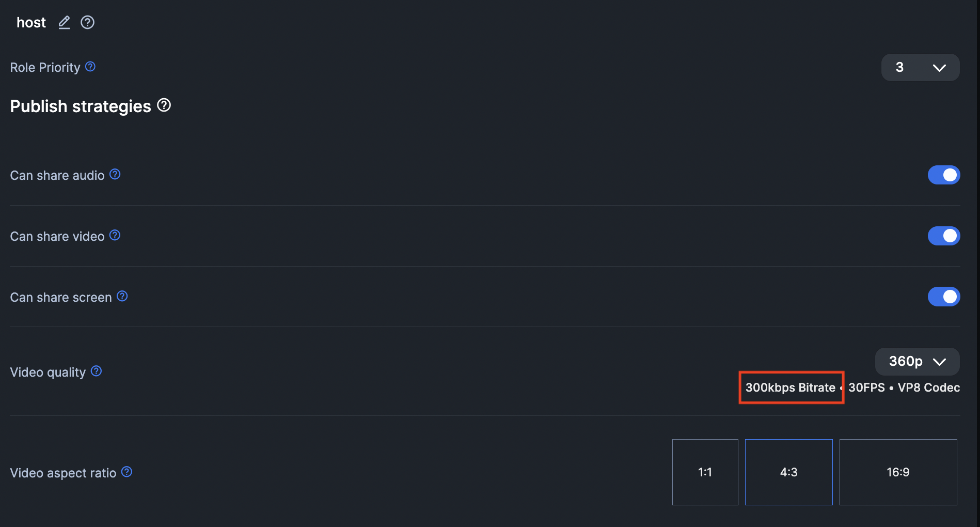This screenshot has height=527, width=980.
Task: Open the help icon next to host
Action: click(87, 22)
